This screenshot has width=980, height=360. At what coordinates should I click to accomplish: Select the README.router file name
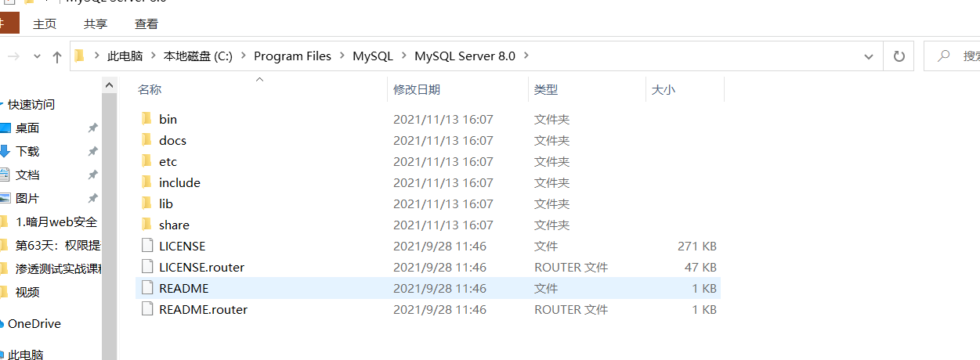click(203, 309)
